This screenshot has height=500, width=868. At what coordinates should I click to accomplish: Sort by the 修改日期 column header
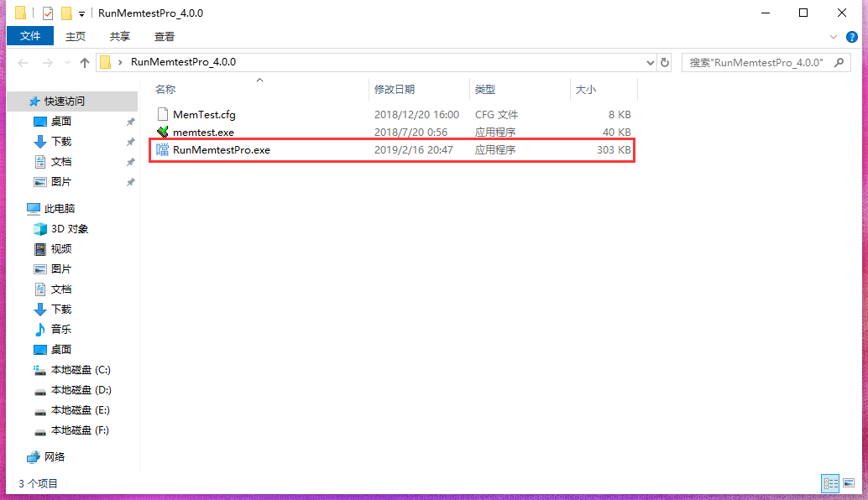point(395,89)
